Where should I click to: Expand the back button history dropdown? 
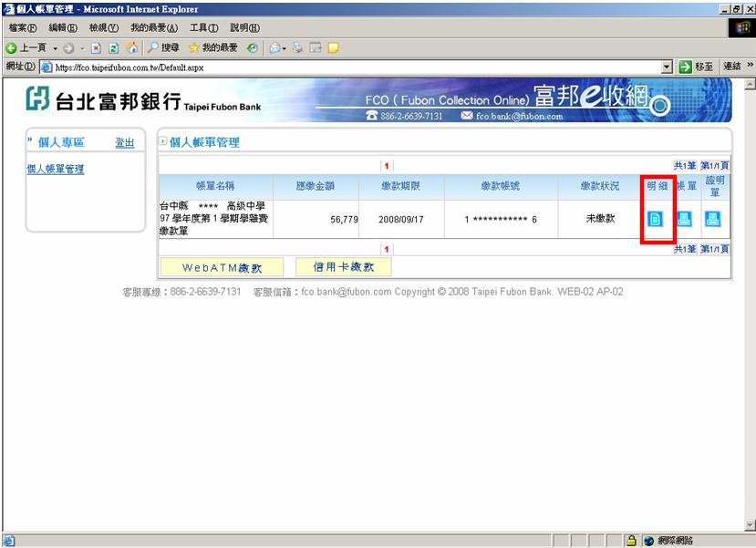click(x=55, y=47)
